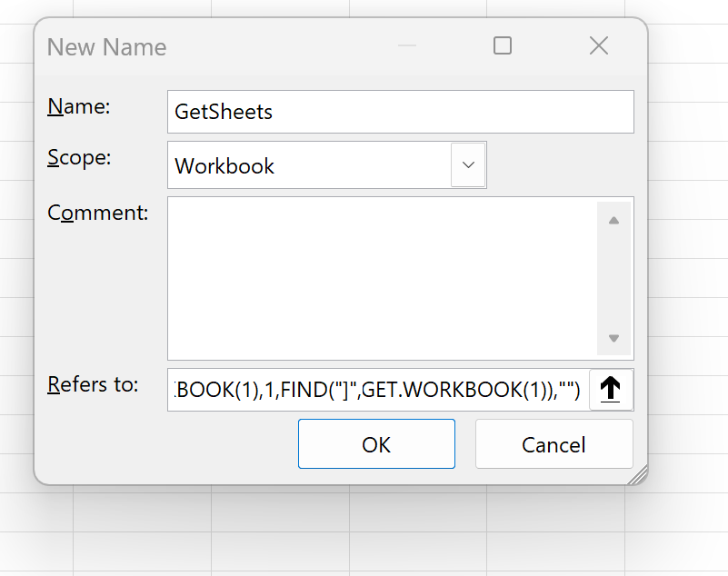Click inside the Comment text area
The height and width of the screenshot is (576, 728).
[383, 279]
